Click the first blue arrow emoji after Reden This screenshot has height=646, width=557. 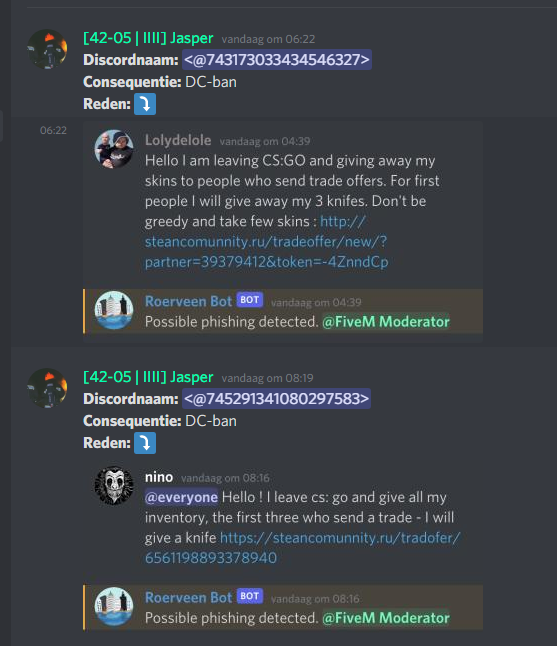pos(145,104)
